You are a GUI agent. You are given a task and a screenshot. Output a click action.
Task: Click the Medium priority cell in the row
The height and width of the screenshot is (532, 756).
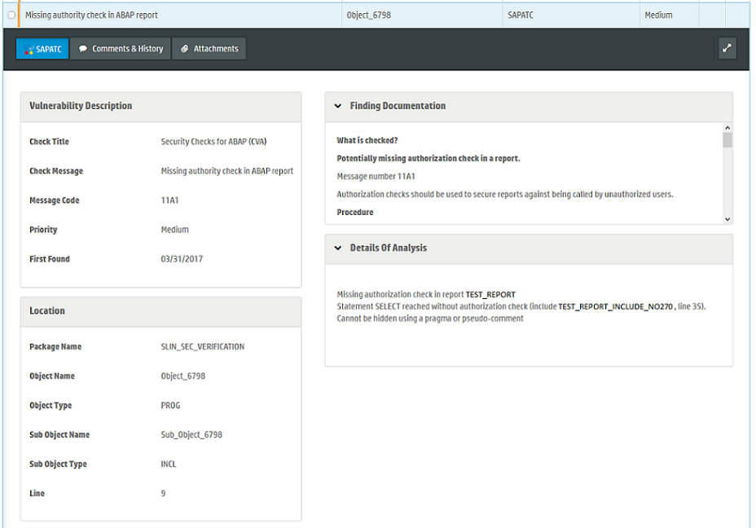(x=658, y=15)
